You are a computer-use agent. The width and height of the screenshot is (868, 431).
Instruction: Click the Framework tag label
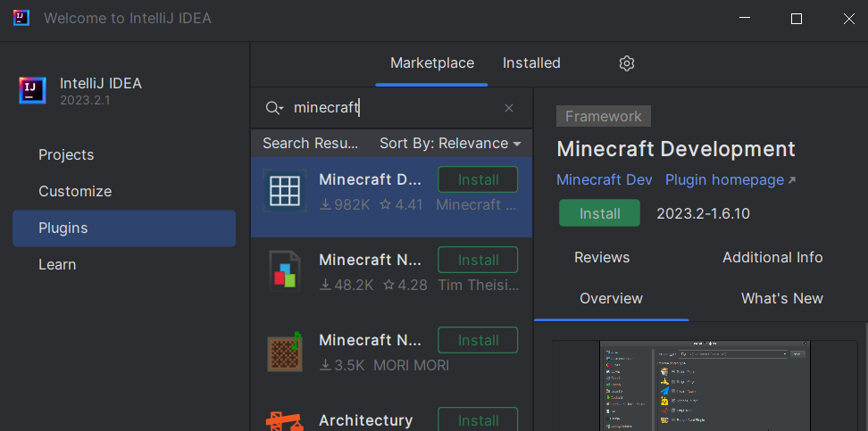pyautogui.click(x=604, y=116)
